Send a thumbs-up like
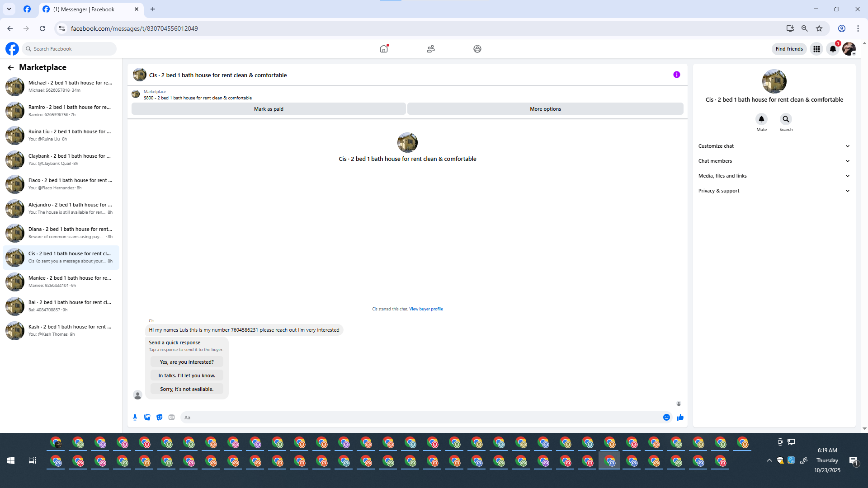The width and height of the screenshot is (868, 488). pos(680,418)
